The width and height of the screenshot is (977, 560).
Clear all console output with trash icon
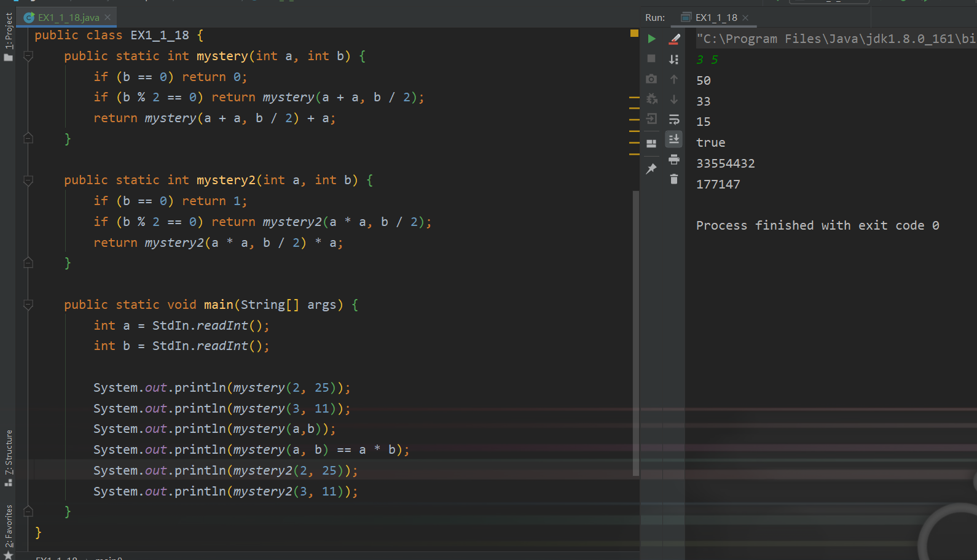point(674,179)
